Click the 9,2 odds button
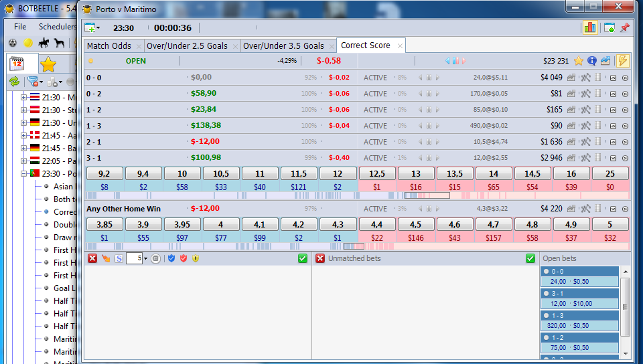Screen dimensions: 643x364 point(104,173)
